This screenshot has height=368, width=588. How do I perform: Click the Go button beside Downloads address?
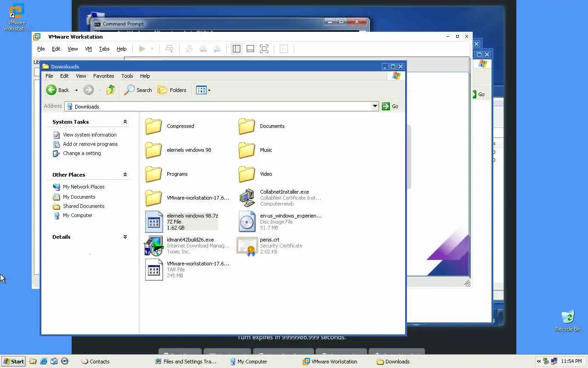coord(390,106)
